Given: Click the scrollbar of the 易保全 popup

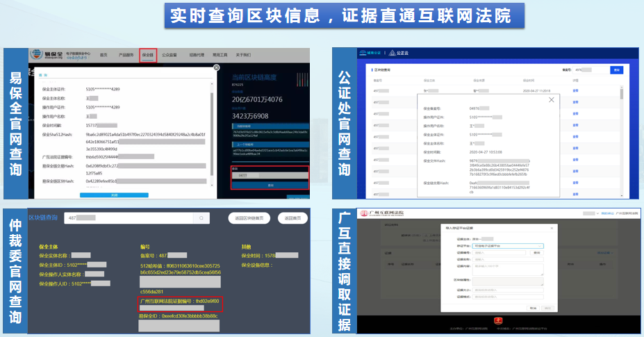Looking at the screenshot, I should click(x=212, y=133).
